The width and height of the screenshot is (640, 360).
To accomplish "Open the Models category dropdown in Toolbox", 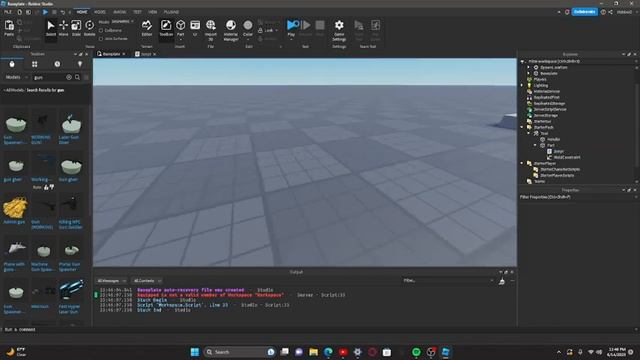I will (16, 77).
